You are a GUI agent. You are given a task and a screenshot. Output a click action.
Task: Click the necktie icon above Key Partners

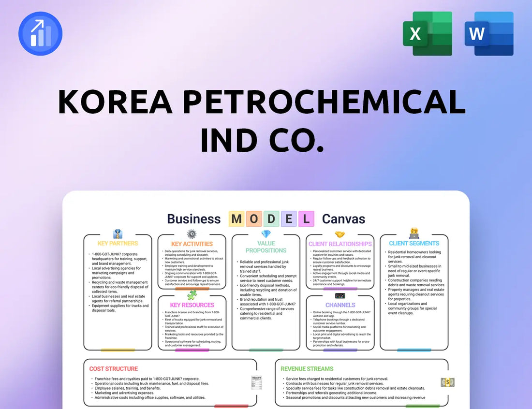pos(118,234)
